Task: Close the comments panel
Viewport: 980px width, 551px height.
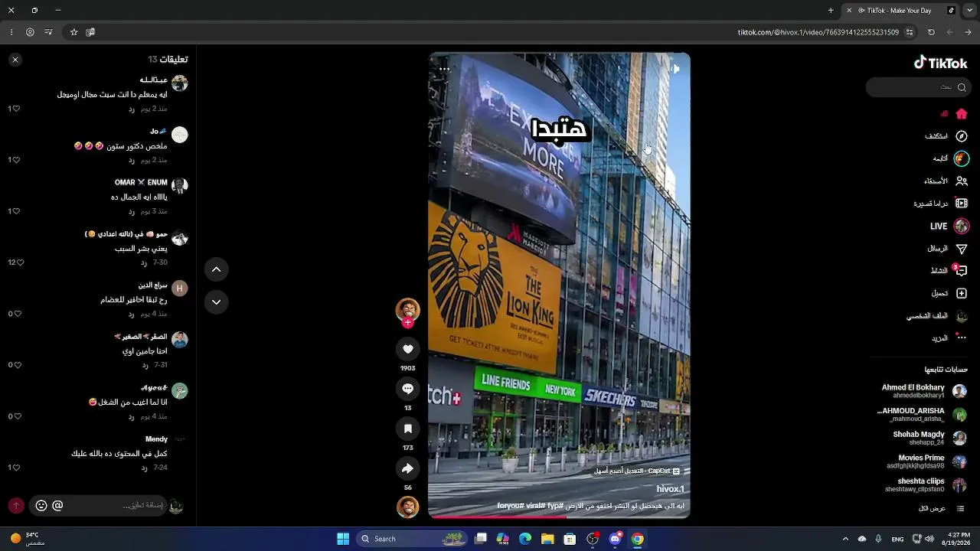Action: tap(15, 60)
